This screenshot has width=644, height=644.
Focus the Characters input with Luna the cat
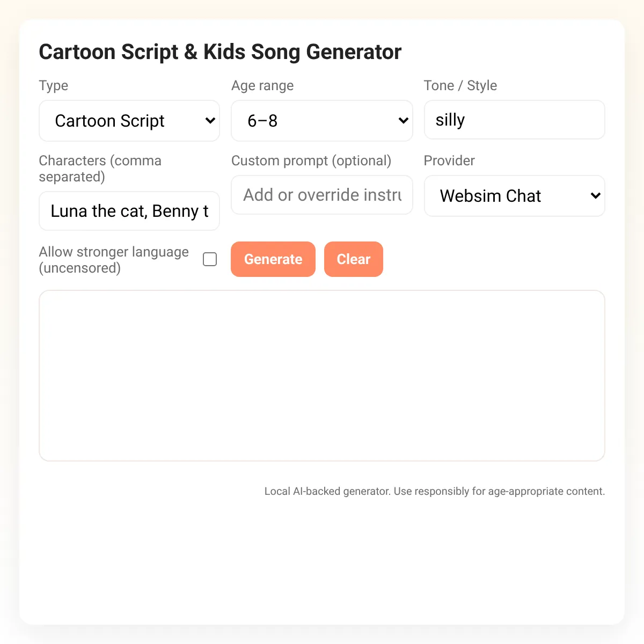pyautogui.click(x=129, y=211)
